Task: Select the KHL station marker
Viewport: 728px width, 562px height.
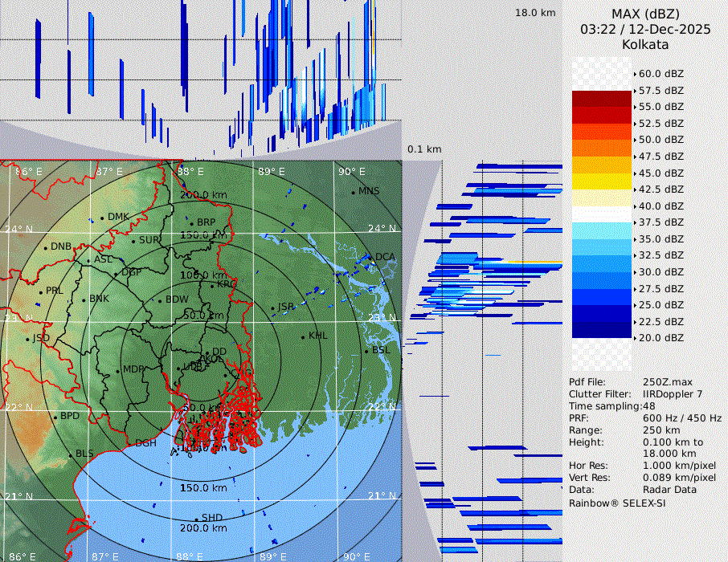Action: [x=303, y=336]
